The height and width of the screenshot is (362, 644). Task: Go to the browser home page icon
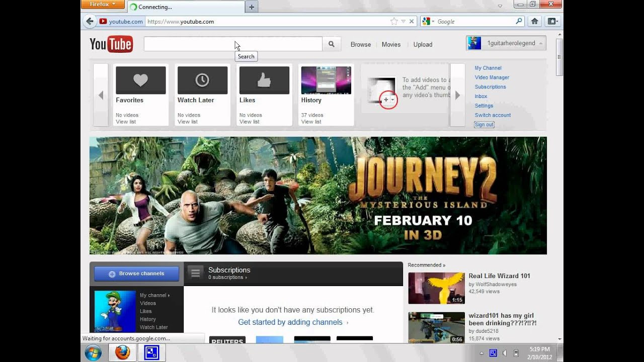tap(535, 21)
